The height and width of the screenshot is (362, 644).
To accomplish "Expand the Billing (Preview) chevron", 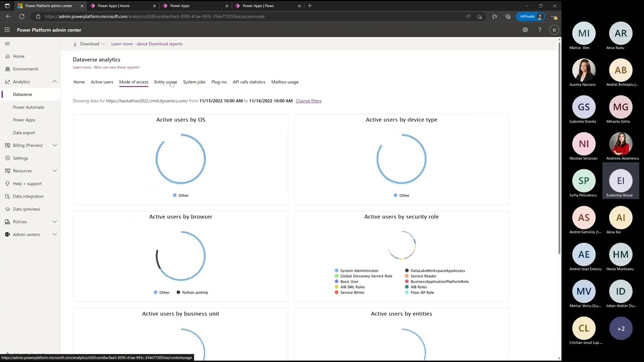I will 54,145.
